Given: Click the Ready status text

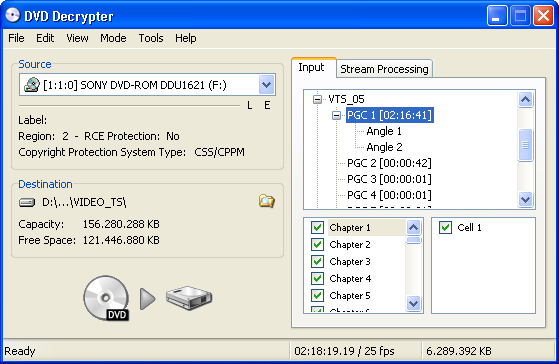Looking at the screenshot, I should pos(20,351).
